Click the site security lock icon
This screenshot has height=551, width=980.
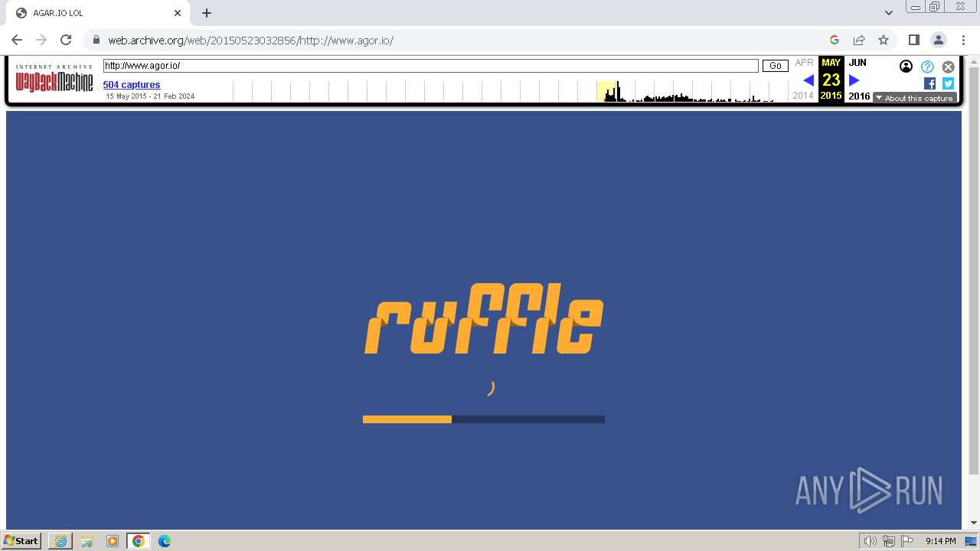tap(96, 40)
